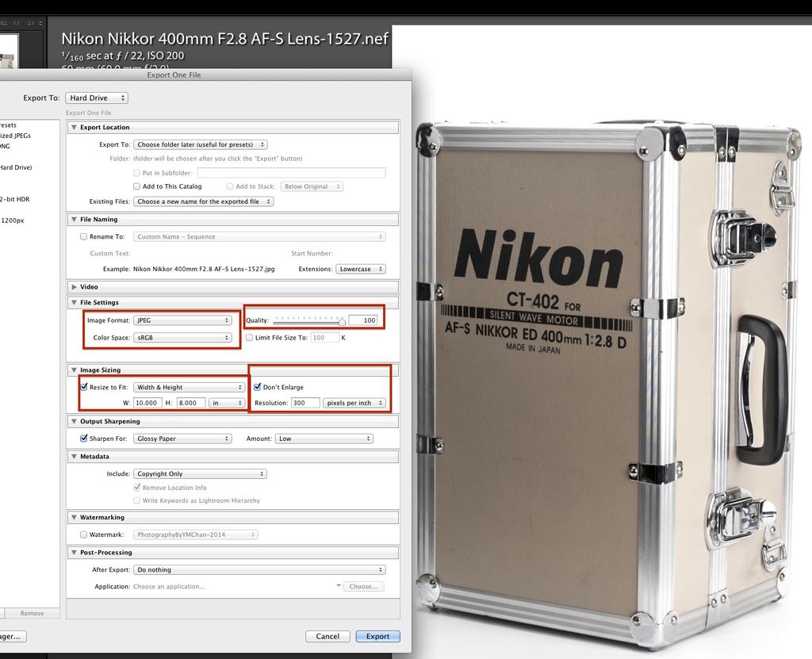The height and width of the screenshot is (659, 812).
Task: Collapse the Metadata section triangle
Action: click(x=75, y=457)
